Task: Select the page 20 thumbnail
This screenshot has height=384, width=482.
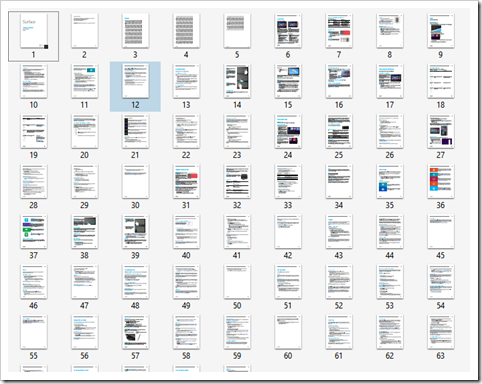Action: coord(85,131)
